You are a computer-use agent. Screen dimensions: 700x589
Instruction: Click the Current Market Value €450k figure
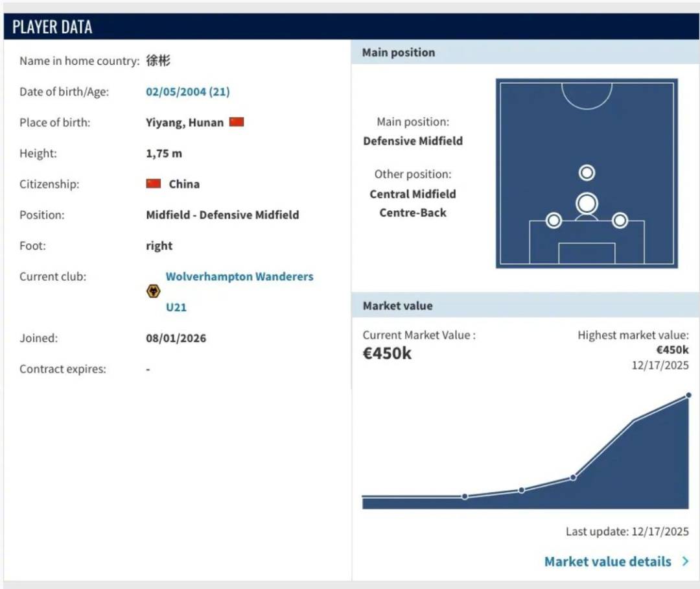(x=387, y=353)
